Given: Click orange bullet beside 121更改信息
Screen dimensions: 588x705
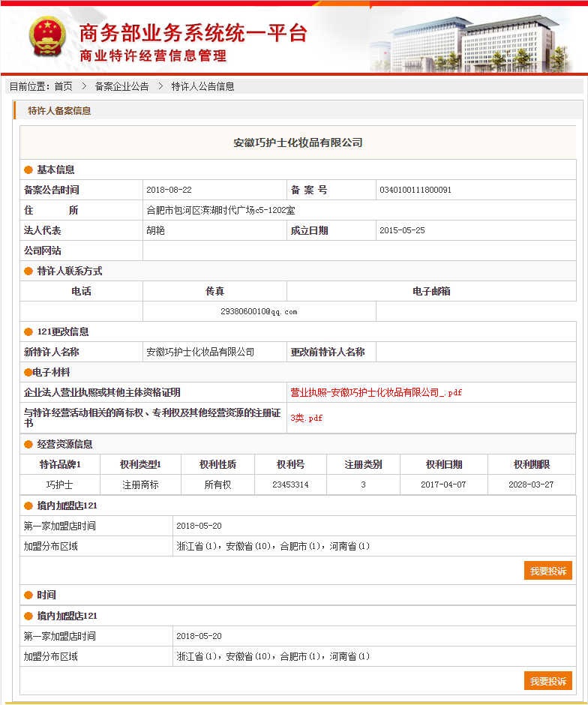Looking at the screenshot, I should tap(28, 332).
